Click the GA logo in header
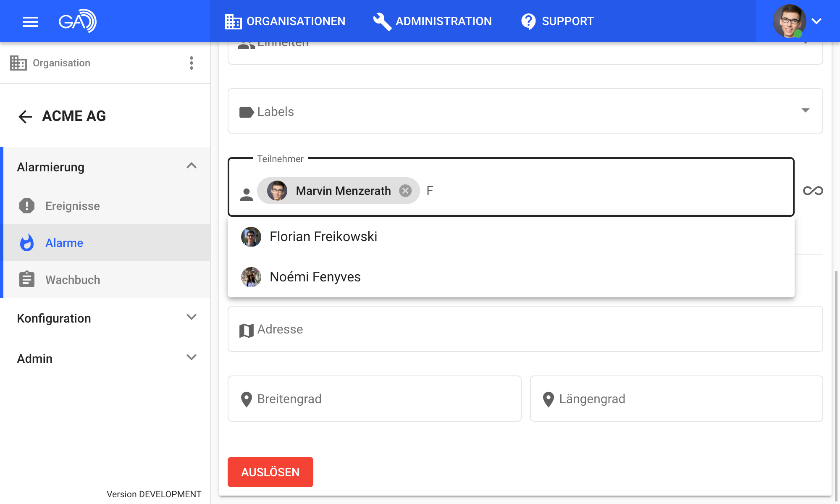 [x=78, y=21]
